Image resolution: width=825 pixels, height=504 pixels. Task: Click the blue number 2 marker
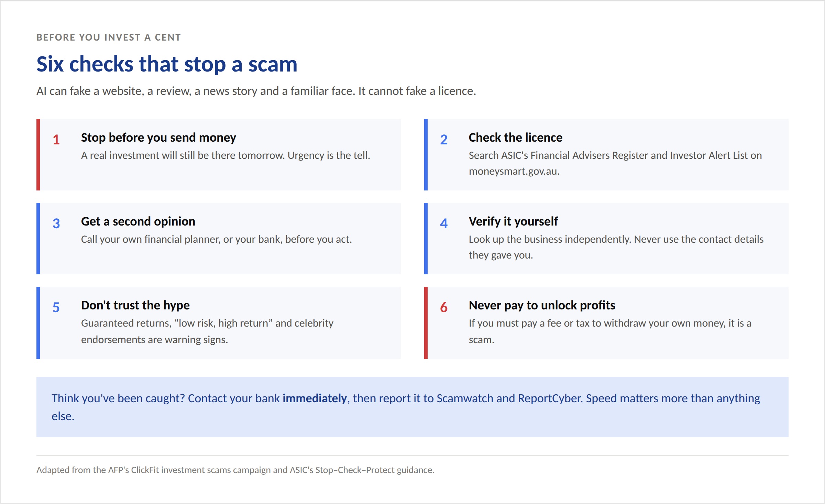[444, 140]
